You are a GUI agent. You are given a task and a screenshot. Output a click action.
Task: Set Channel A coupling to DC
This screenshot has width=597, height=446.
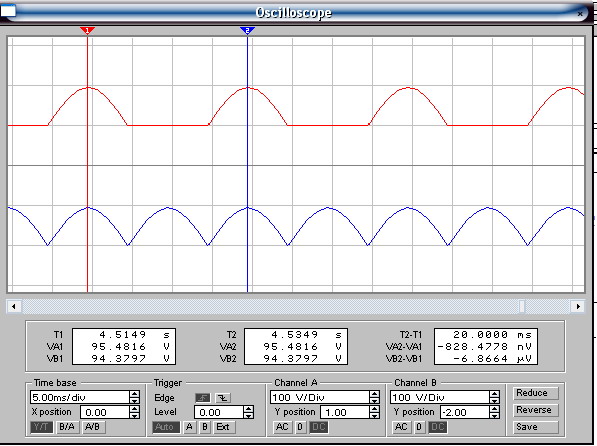tap(319, 427)
